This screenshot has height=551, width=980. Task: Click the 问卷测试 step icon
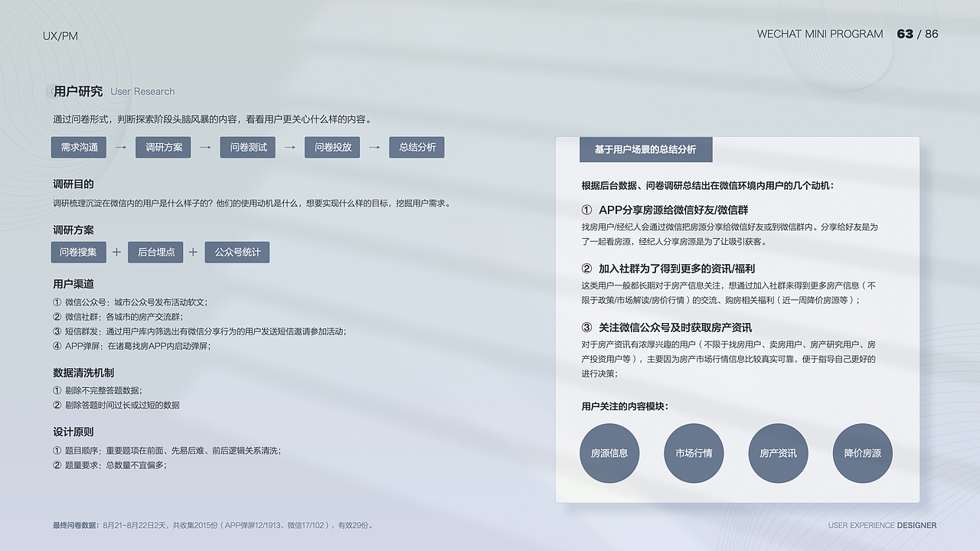tap(247, 147)
